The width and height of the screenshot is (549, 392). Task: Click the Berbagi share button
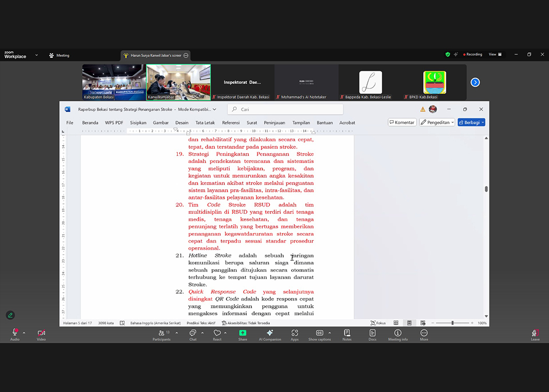[x=471, y=122]
